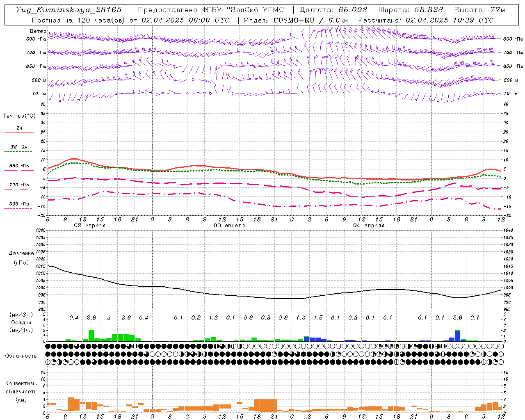Click the tallest blue precipitation bar

pyautogui.click(x=457, y=336)
